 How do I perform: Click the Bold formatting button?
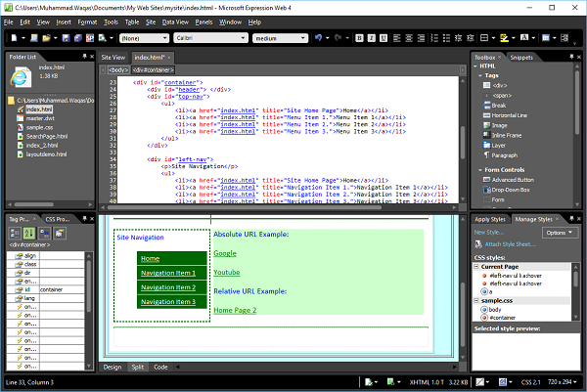[360, 38]
